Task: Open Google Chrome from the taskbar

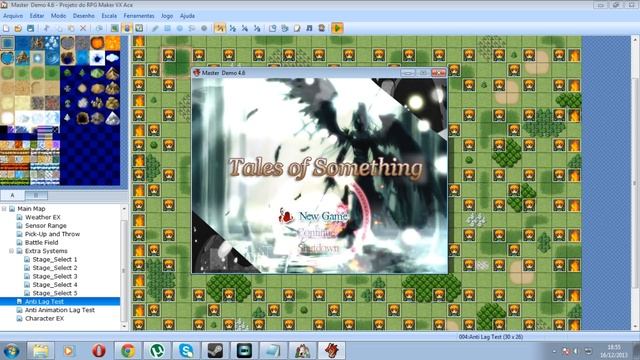Action: tap(128, 351)
